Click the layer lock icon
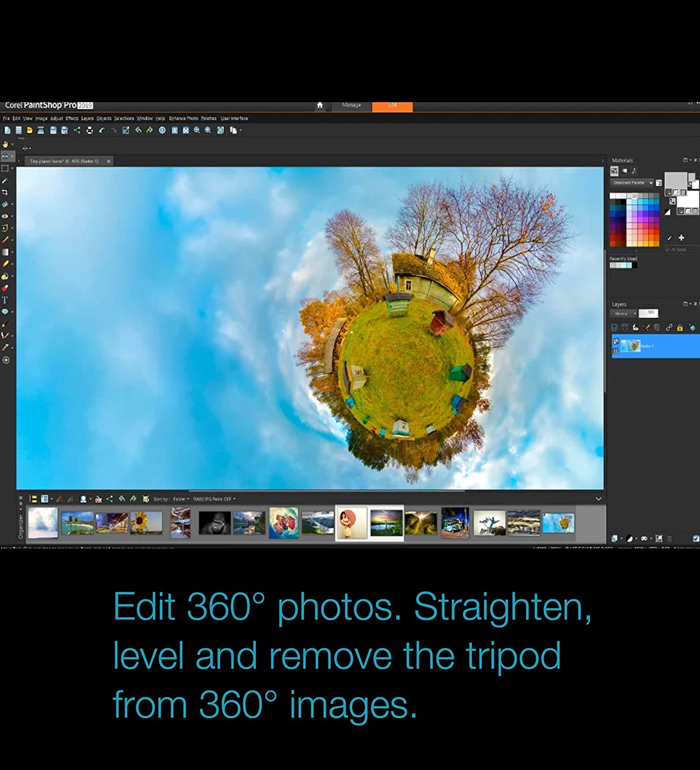The width and height of the screenshot is (700, 770). pos(679,328)
